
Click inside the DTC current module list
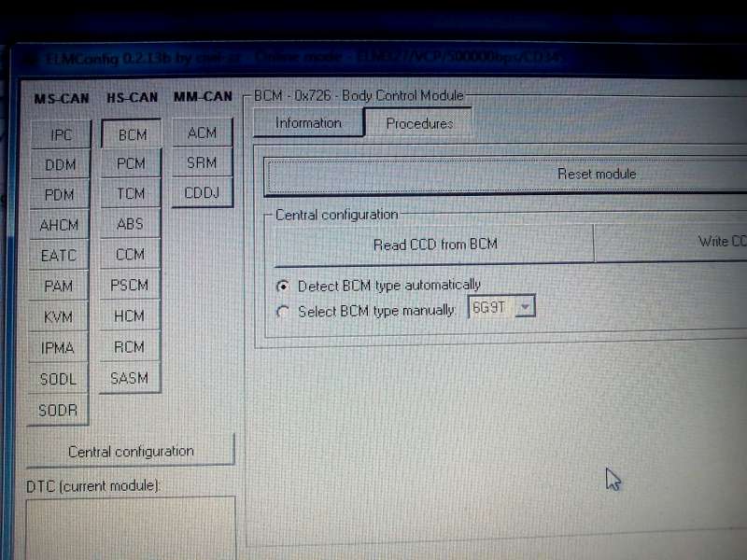click(x=131, y=527)
